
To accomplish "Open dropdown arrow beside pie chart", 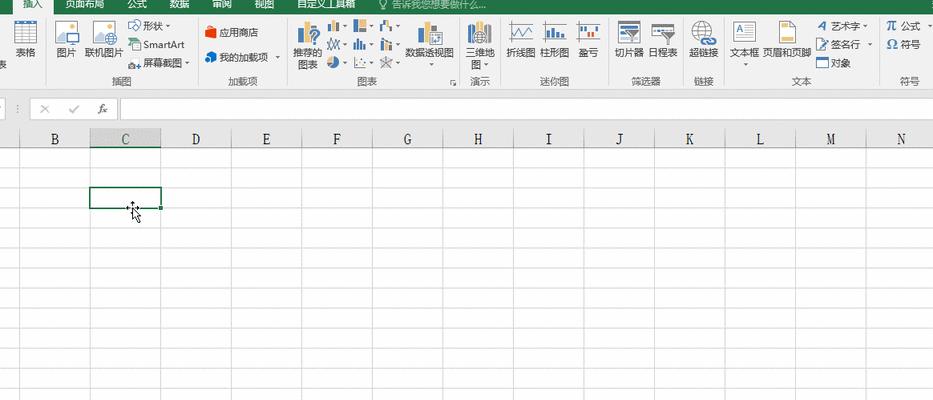I will point(345,63).
